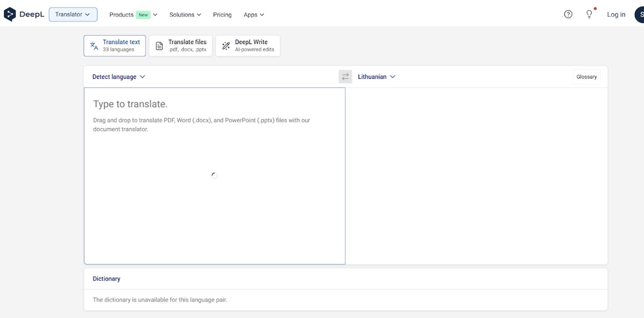
Task: Click the Dictionary section heading
Action: (106, 279)
